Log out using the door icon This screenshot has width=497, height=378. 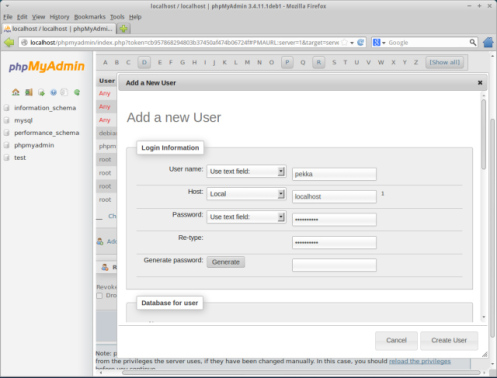[29, 92]
